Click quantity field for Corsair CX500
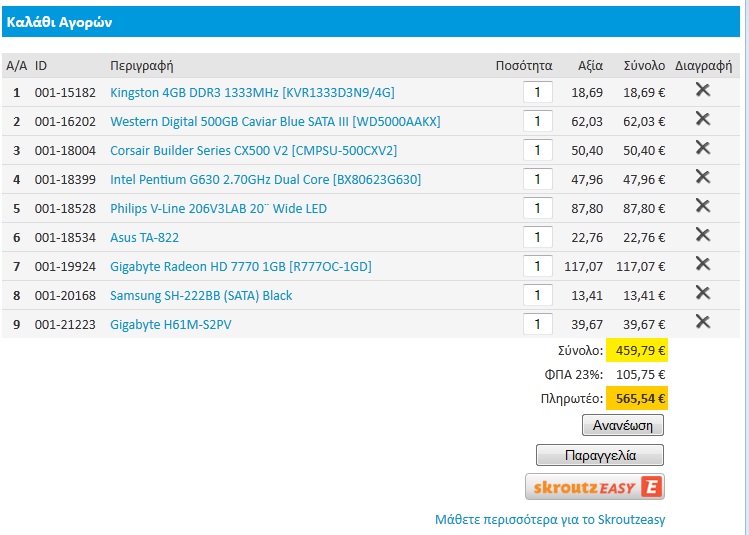Image resolution: width=749 pixels, height=535 pixels. click(538, 150)
